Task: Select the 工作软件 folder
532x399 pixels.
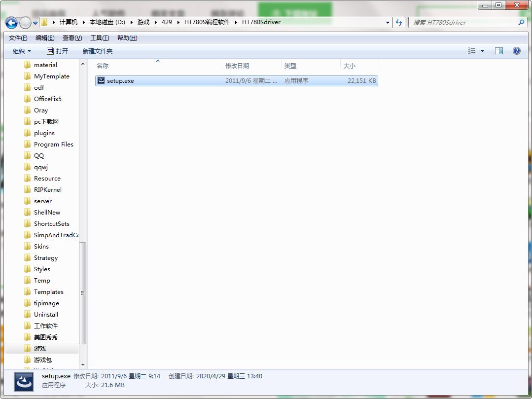Action: [45, 326]
